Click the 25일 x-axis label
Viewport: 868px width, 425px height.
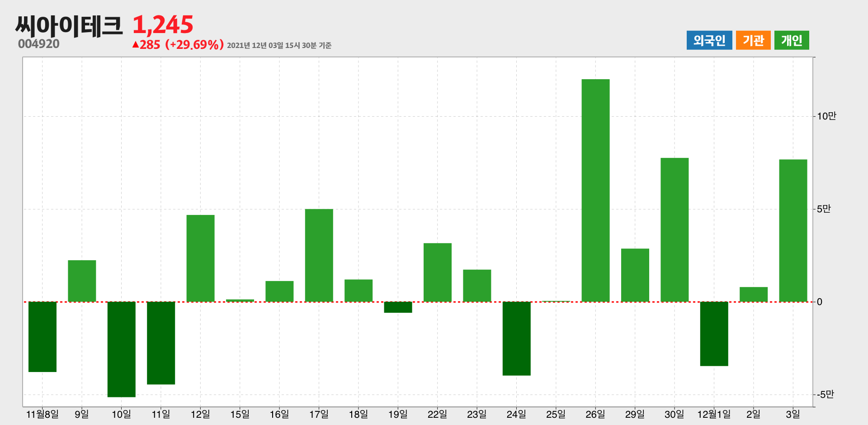pos(556,414)
